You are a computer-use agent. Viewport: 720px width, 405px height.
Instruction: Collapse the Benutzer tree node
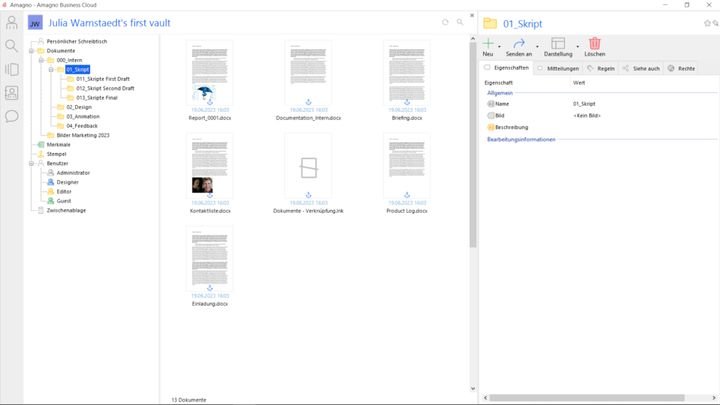pyautogui.click(x=31, y=163)
